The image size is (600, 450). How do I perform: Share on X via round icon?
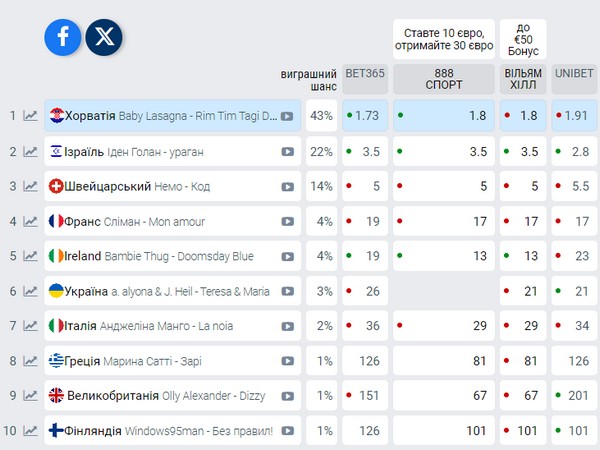click(x=104, y=37)
